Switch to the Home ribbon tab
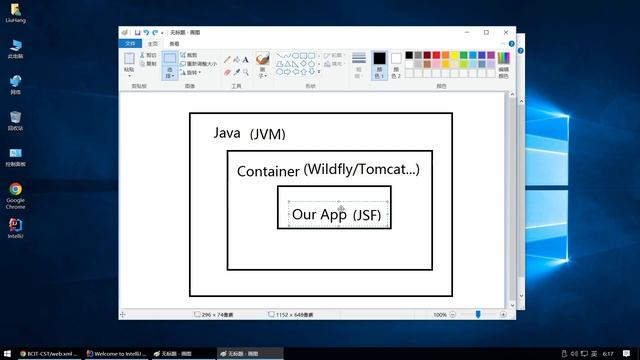Viewport: 640px width, 360px height. pyautogui.click(x=153, y=44)
